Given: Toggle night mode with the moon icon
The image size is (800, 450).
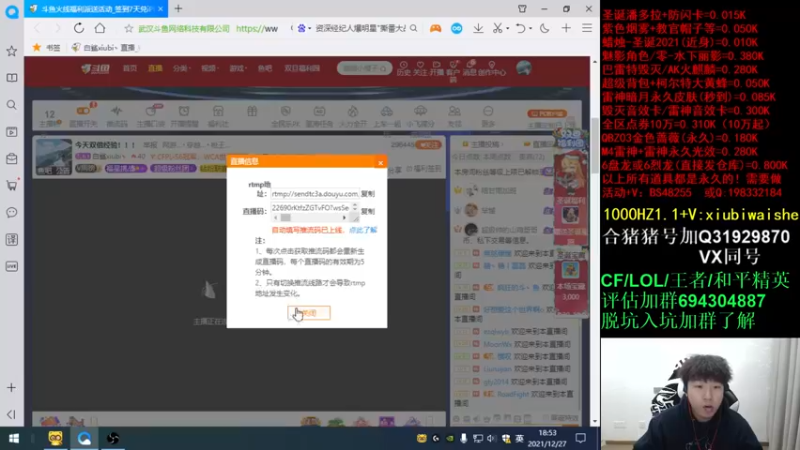Looking at the screenshot, I should pos(544,29).
